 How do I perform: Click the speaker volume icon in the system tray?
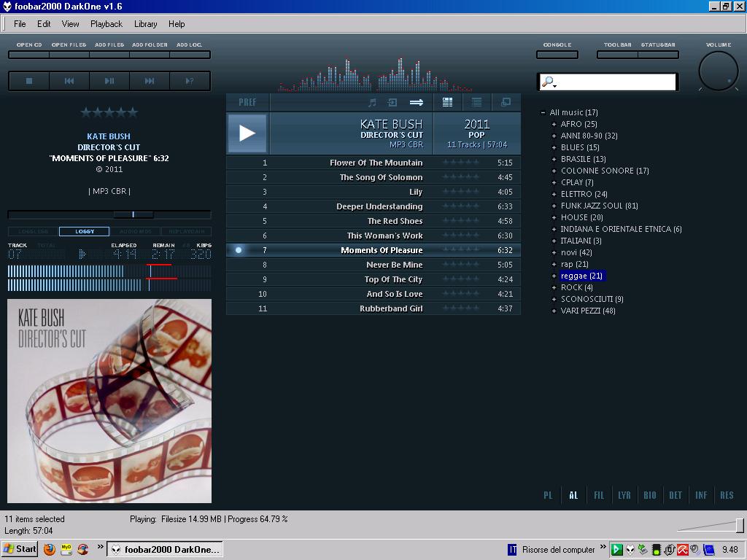tap(695, 550)
